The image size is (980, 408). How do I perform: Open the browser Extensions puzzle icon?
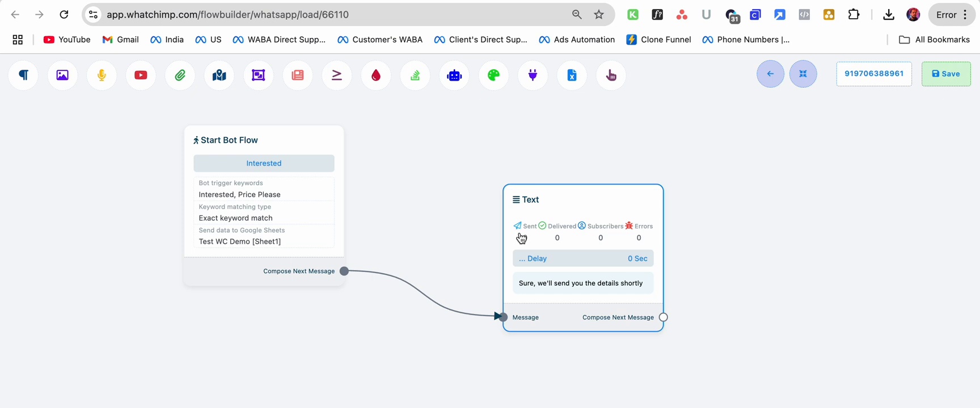[854, 15]
